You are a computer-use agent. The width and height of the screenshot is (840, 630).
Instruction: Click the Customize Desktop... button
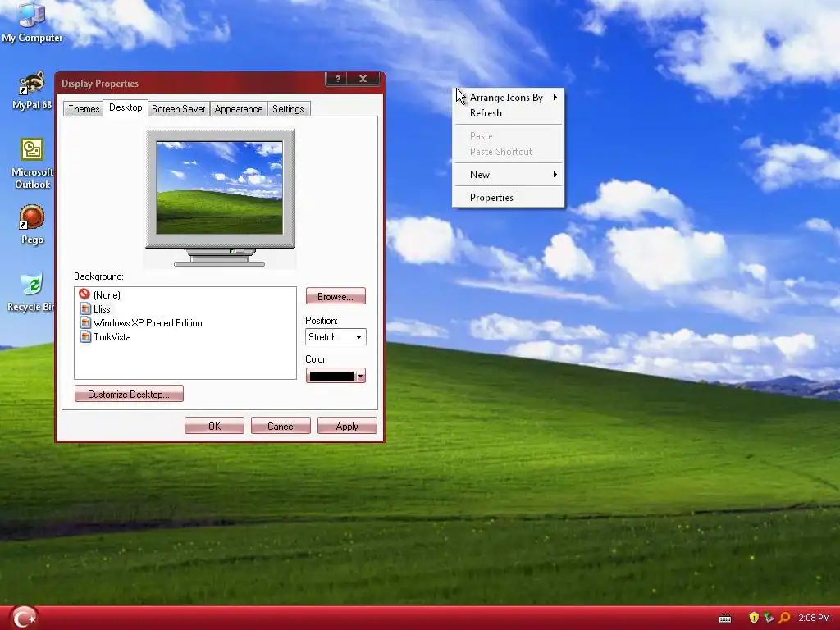click(x=129, y=394)
